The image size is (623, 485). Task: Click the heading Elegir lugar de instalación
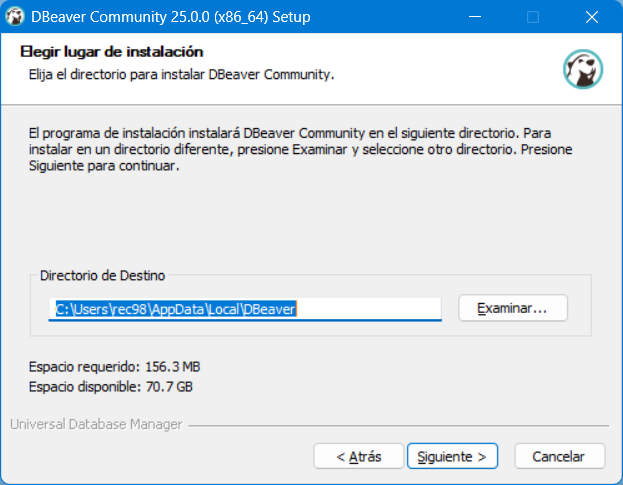click(x=112, y=52)
